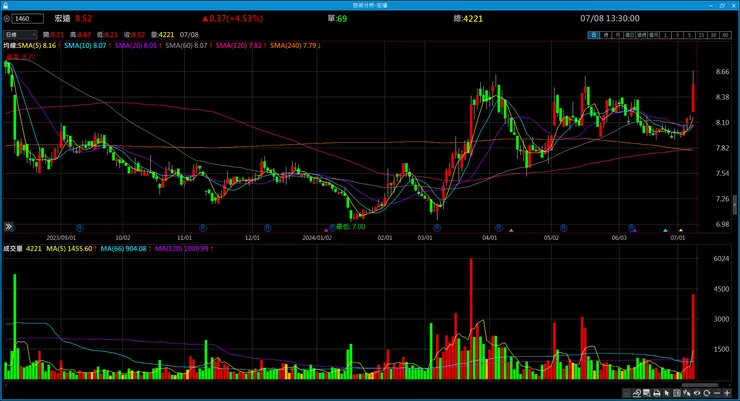Viewport: 740px width, 401px height.
Task: Click the horizontal scrollbar thumb at bottom
Action: point(699,385)
